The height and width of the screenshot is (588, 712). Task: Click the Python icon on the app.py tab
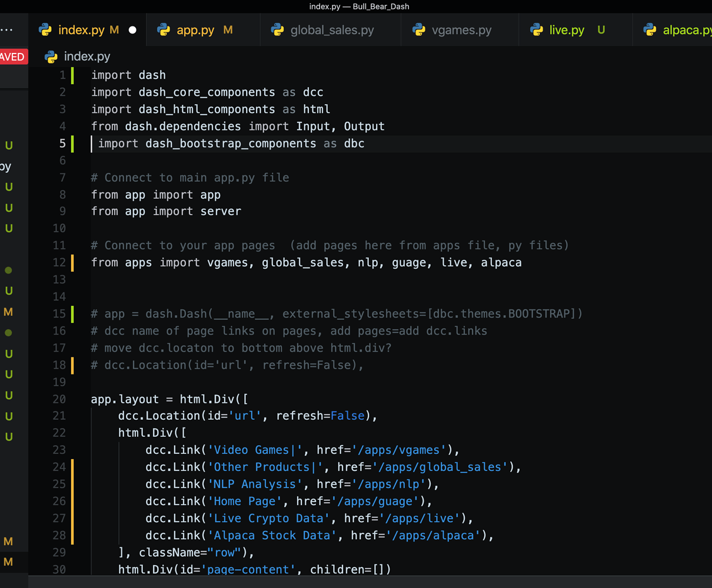(164, 29)
